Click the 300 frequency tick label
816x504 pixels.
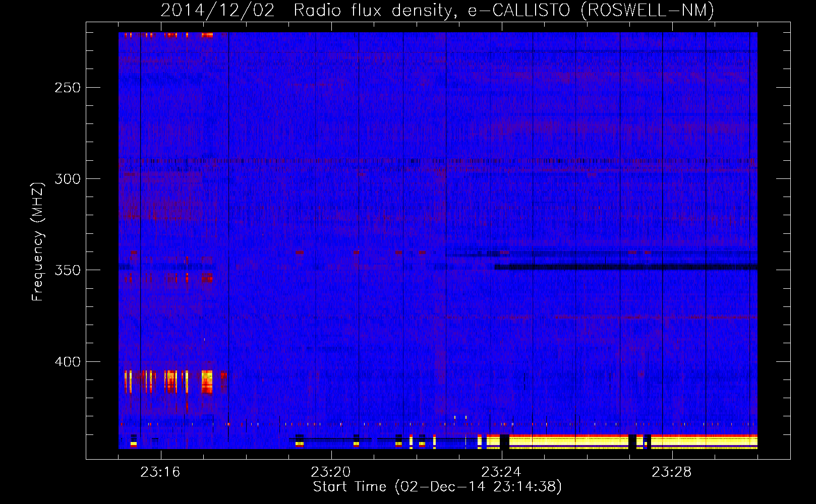pyautogui.click(x=67, y=179)
